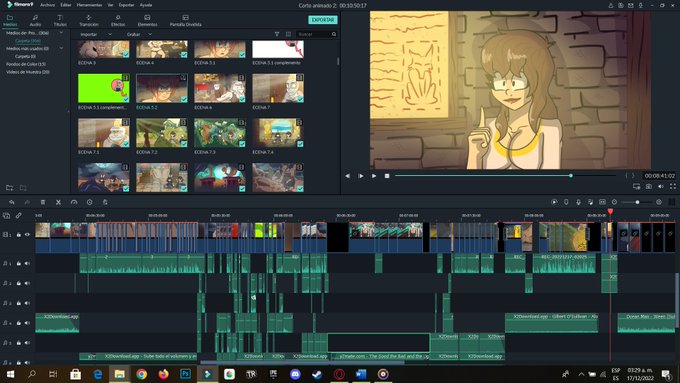680x383 pixels.
Task: Click the Steam icon in the taskbar
Action: 317,374
